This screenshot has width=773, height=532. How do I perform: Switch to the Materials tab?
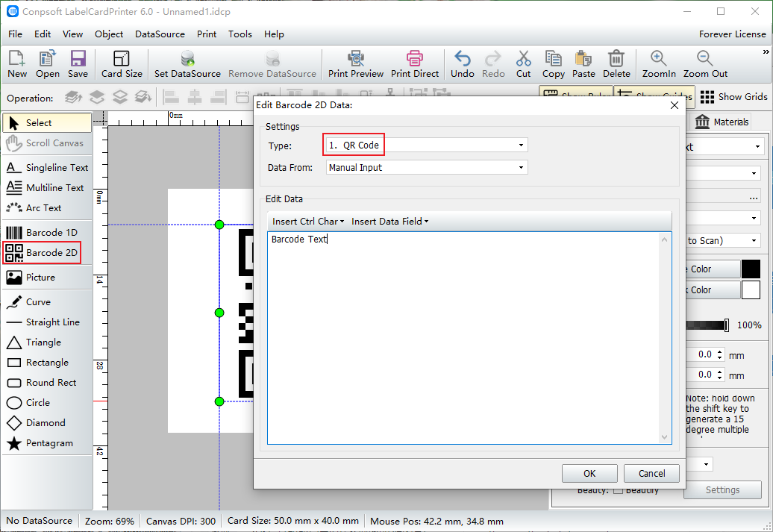click(723, 122)
